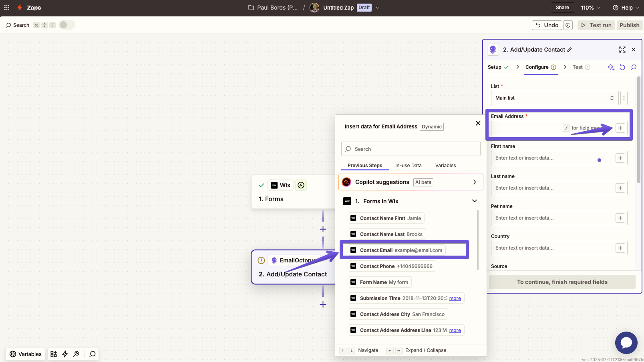Select Form Name My form
Screen dimensions: 644x362
pyautogui.click(x=380, y=282)
